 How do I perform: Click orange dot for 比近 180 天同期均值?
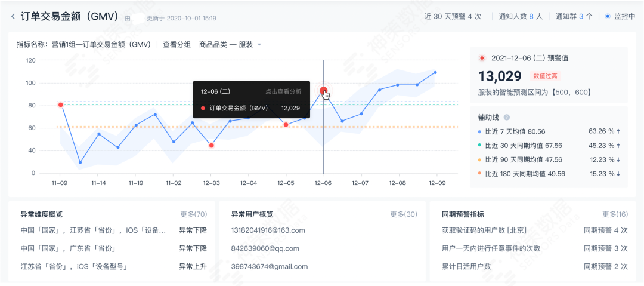479,174
